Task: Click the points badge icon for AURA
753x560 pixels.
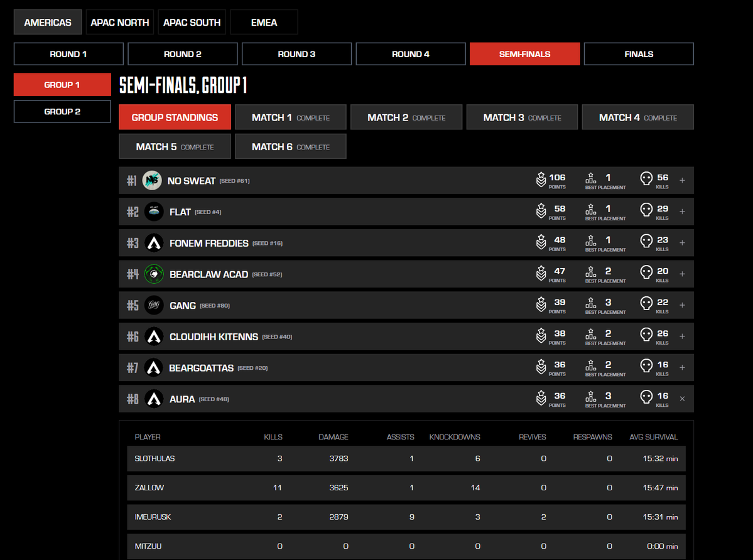Action: pyautogui.click(x=541, y=398)
